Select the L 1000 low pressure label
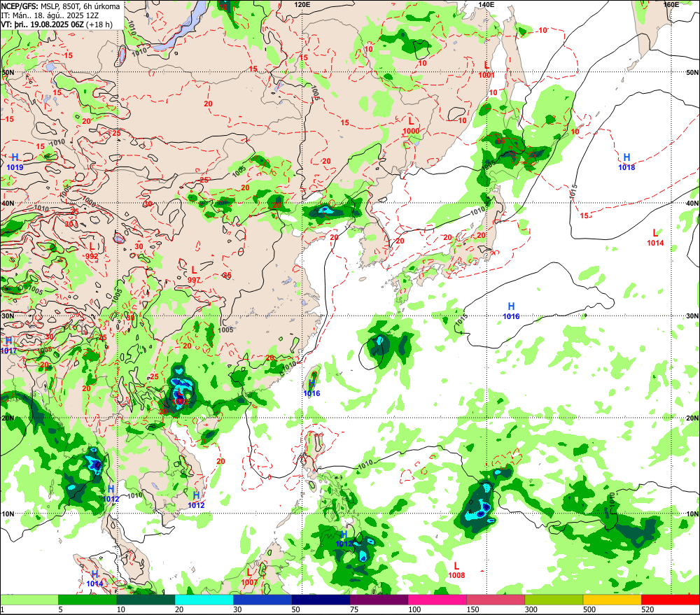 pyautogui.click(x=411, y=126)
